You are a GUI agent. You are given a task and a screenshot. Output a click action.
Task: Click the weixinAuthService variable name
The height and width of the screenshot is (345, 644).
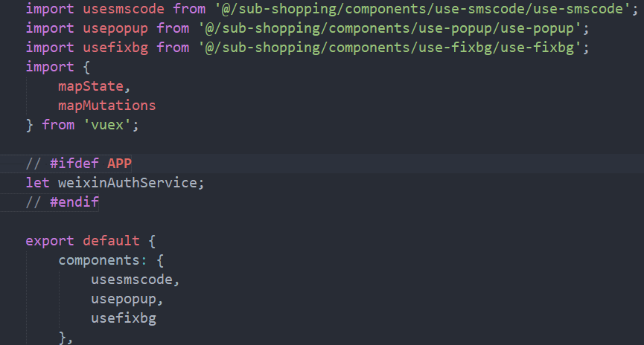click(x=128, y=183)
